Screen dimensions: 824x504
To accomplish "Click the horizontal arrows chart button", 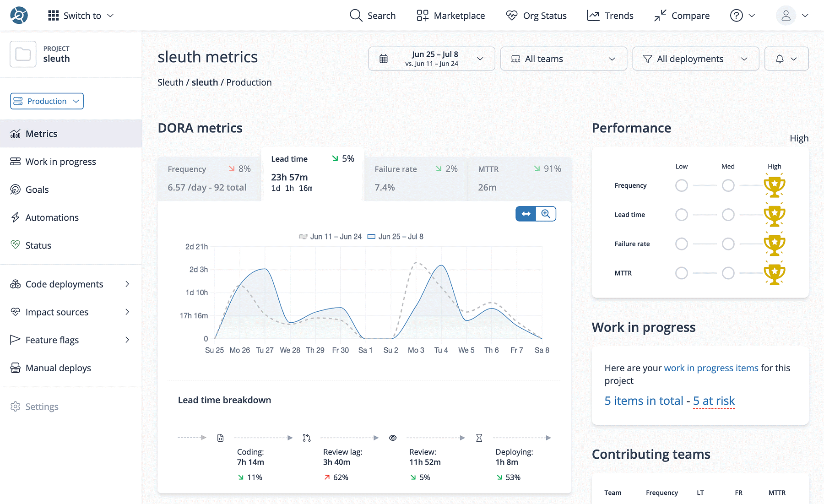I will (x=526, y=214).
